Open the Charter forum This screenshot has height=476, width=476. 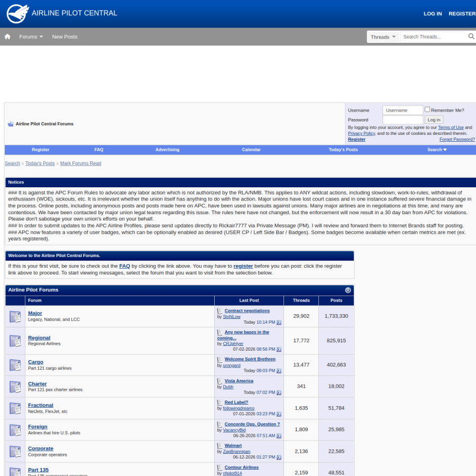pos(38,384)
